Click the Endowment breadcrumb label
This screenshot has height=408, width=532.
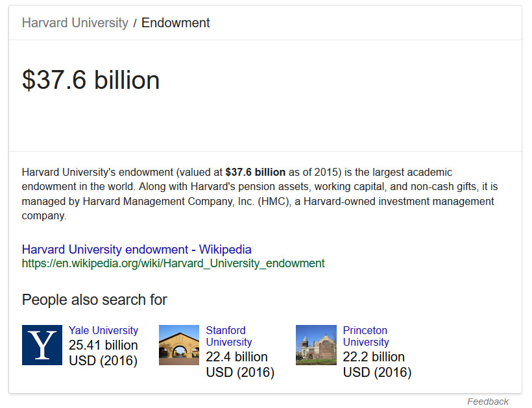(175, 23)
